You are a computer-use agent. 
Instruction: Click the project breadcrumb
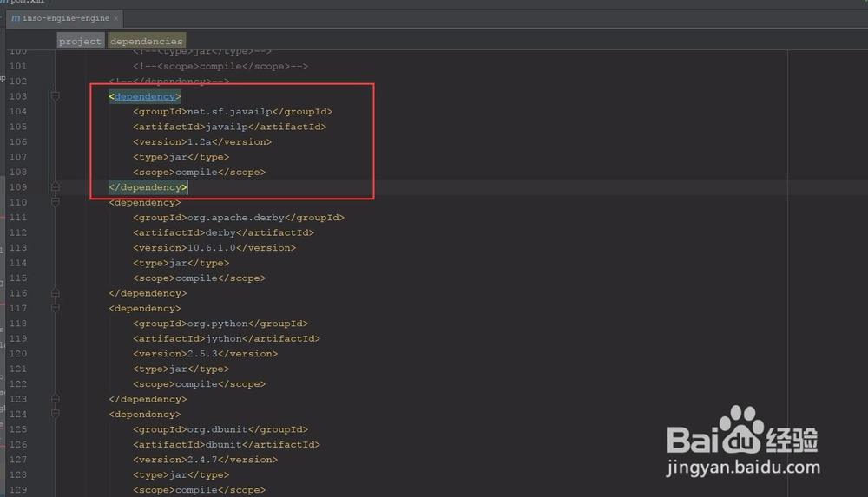pyautogui.click(x=80, y=41)
